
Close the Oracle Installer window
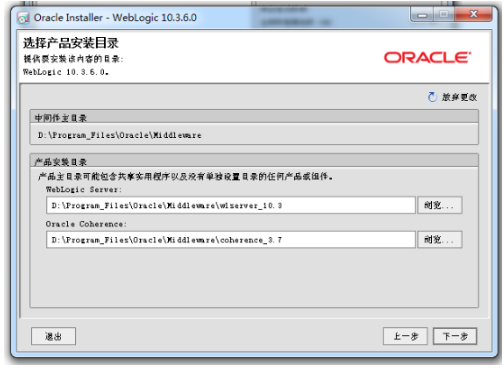click(473, 14)
